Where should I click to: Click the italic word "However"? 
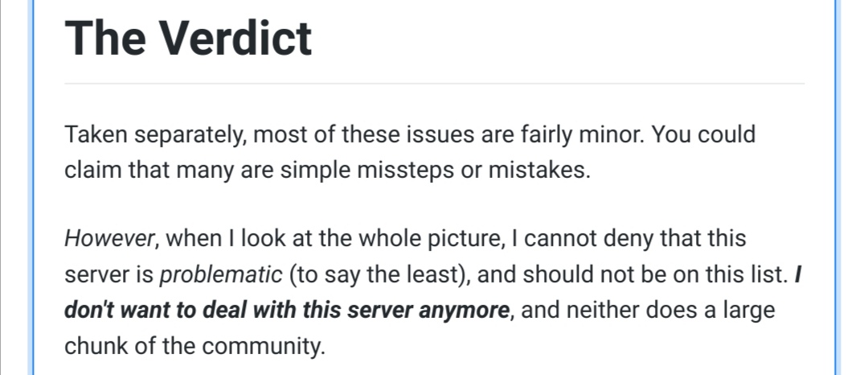[108, 239]
